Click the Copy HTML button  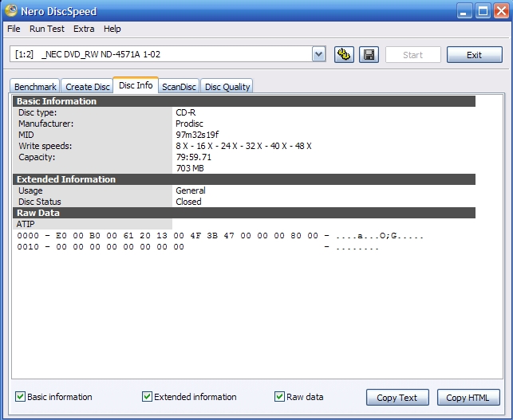[468, 398]
